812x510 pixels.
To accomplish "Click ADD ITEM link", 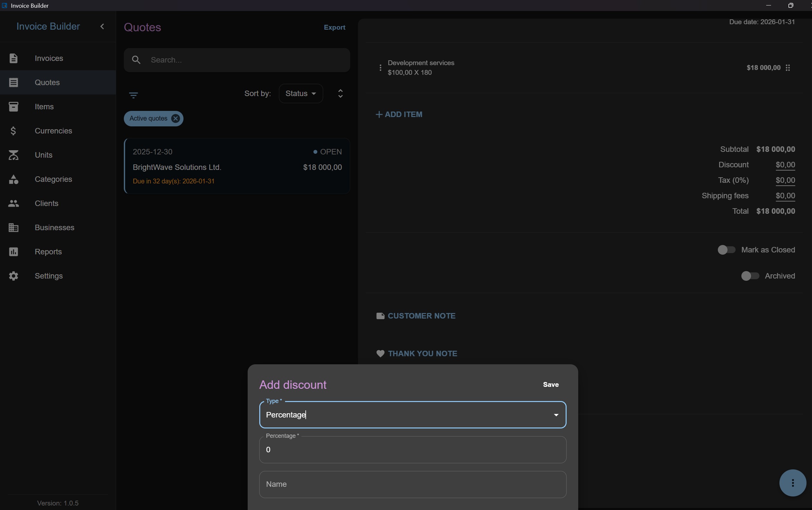I will pyautogui.click(x=399, y=115).
